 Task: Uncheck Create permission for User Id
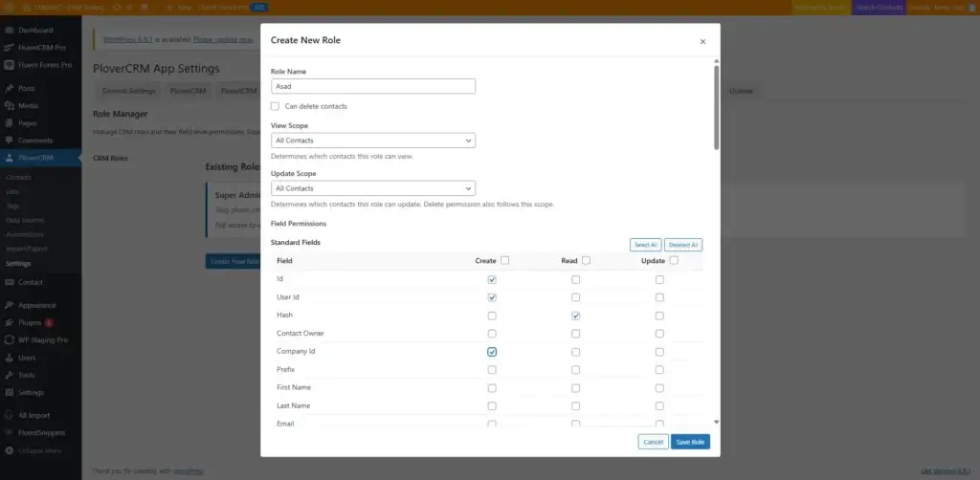point(492,297)
